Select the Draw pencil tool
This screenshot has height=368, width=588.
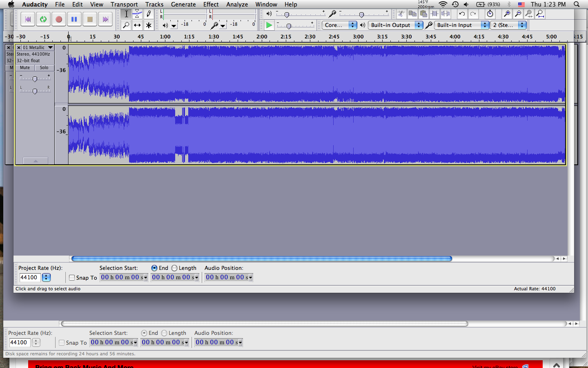point(149,14)
